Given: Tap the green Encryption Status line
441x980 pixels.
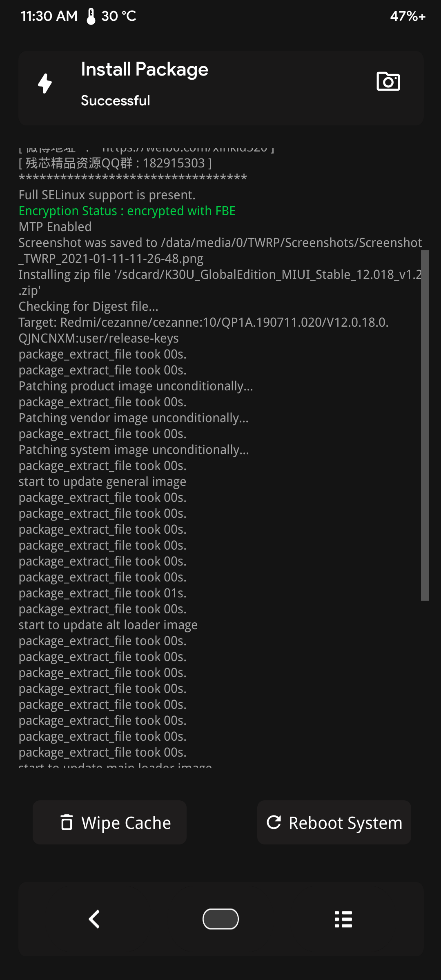Looking at the screenshot, I should click(127, 211).
